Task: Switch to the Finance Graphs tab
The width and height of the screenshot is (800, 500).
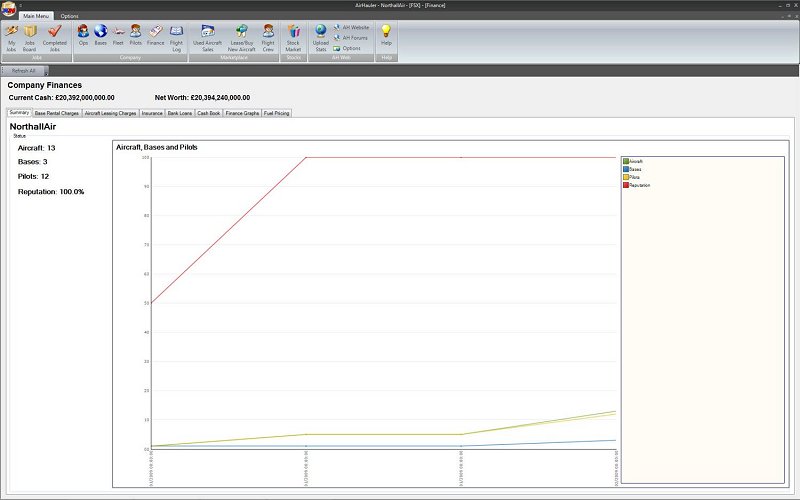Action: point(242,113)
